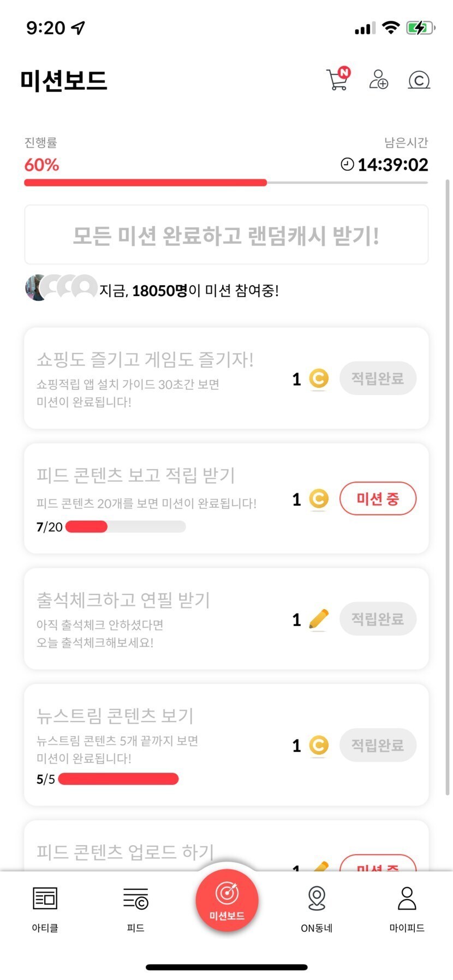Image resolution: width=453 pixels, height=980 pixels.
Task: Open the cash coin icon in header
Action: (419, 80)
